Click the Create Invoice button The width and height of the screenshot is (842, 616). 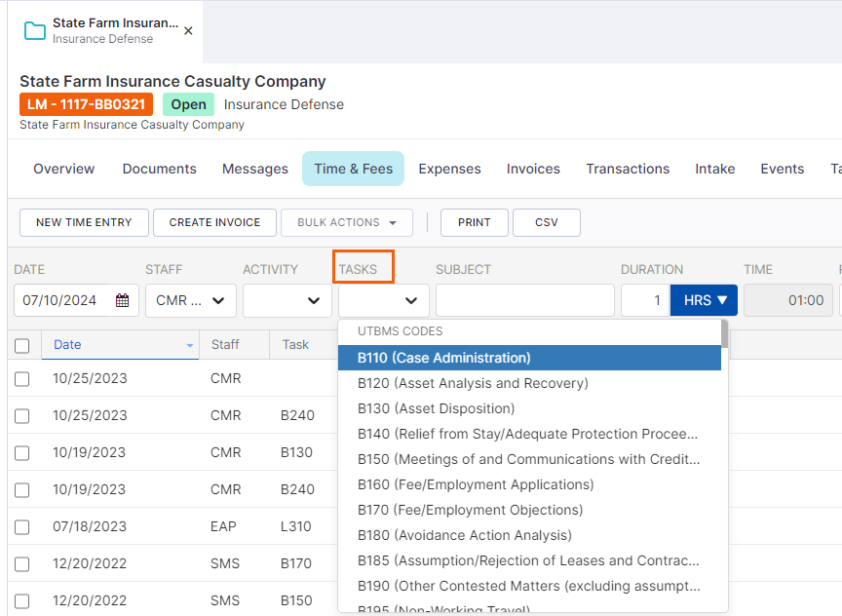point(214,222)
